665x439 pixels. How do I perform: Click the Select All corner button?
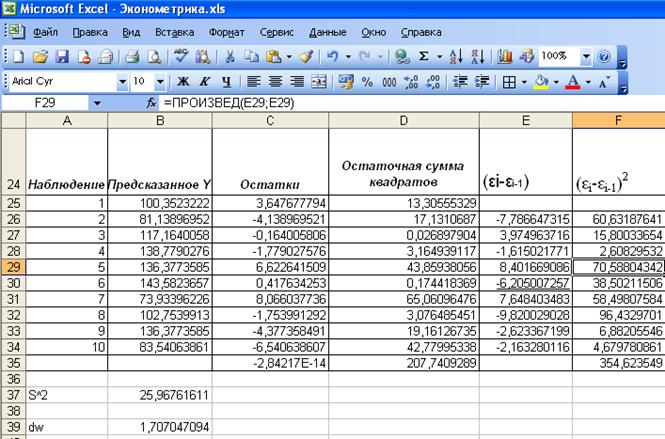pos(13,121)
